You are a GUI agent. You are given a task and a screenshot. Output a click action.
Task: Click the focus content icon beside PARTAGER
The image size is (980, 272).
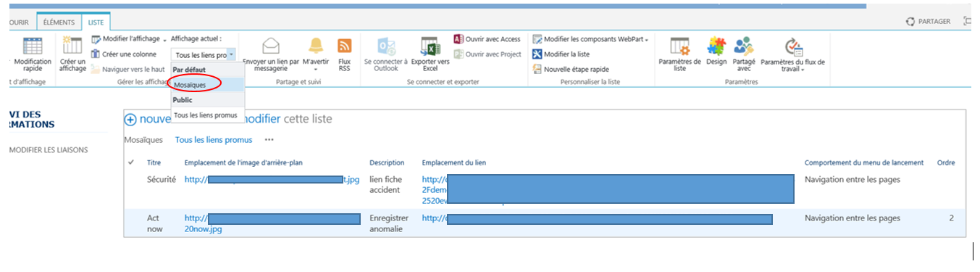tap(968, 22)
